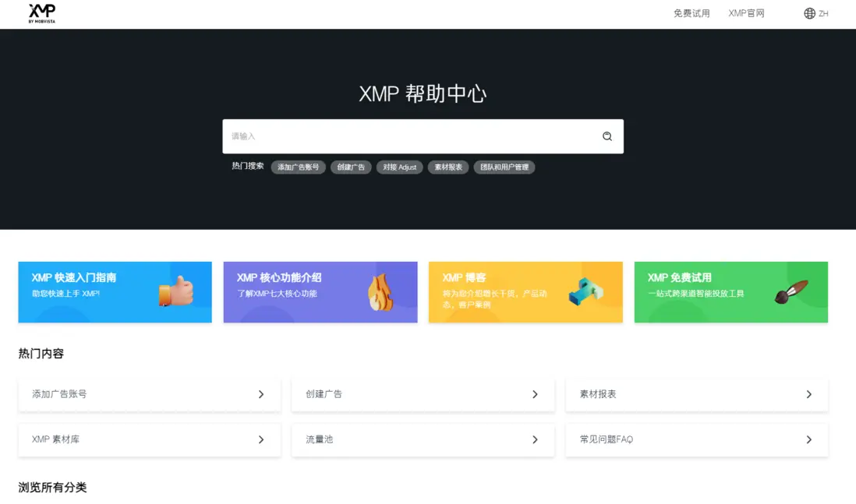Expand the 常见问题FAQ item via its chevron
This screenshot has height=504, width=856.
808,439
